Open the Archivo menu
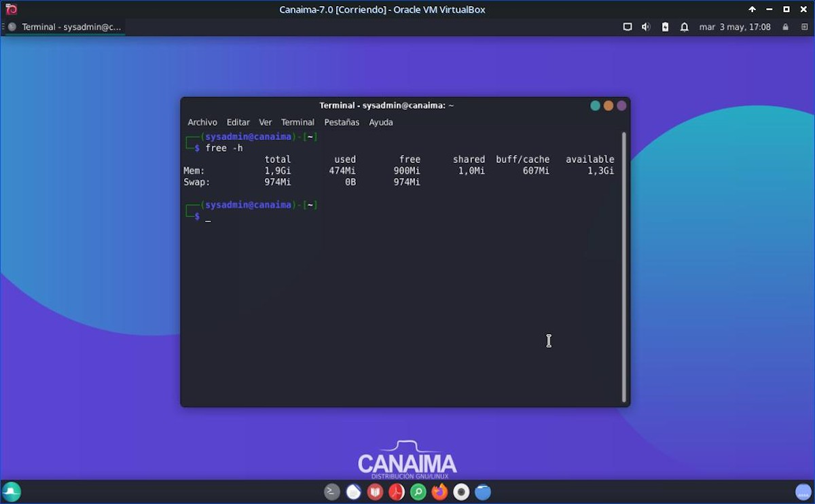815x504 pixels. (x=202, y=122)
